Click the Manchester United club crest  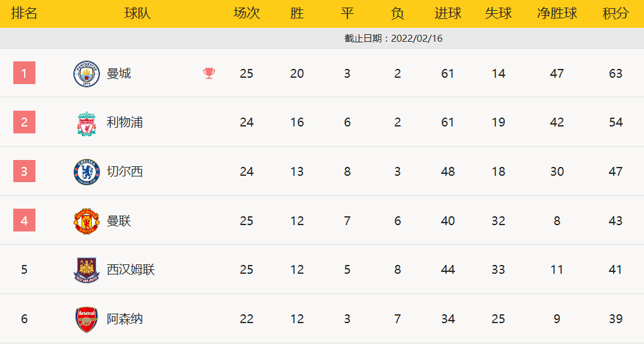[x=87, y=221]
